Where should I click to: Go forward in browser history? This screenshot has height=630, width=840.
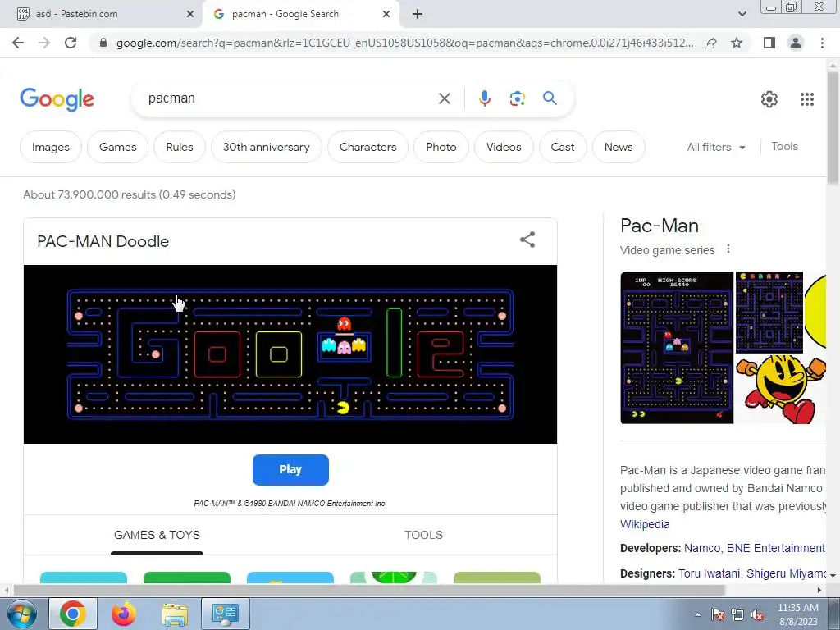44,43
